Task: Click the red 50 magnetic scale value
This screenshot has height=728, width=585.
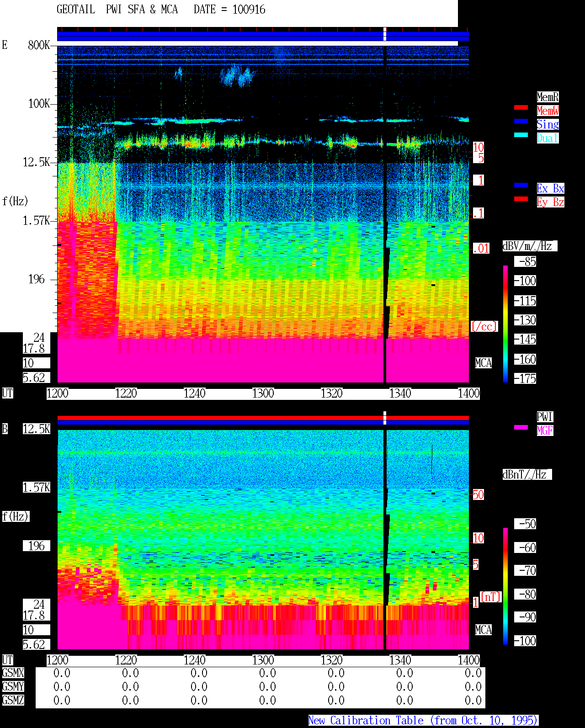Action: click(x=478, y=494)
